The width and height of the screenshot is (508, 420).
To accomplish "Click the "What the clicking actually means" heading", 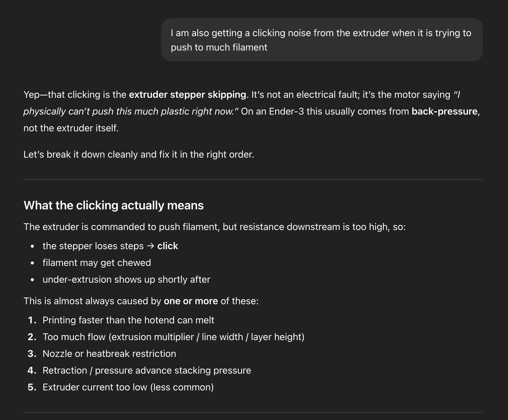I will [114, 206].
